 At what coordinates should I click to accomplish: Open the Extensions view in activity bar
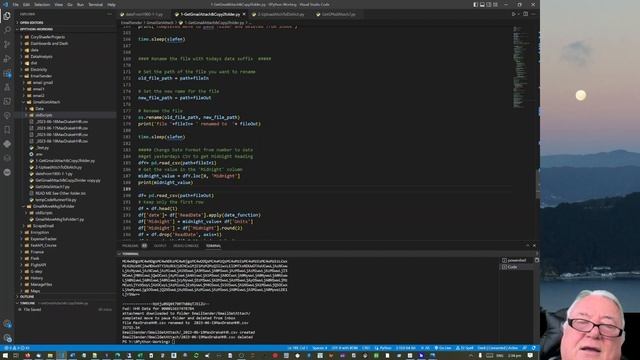(7, 73)
